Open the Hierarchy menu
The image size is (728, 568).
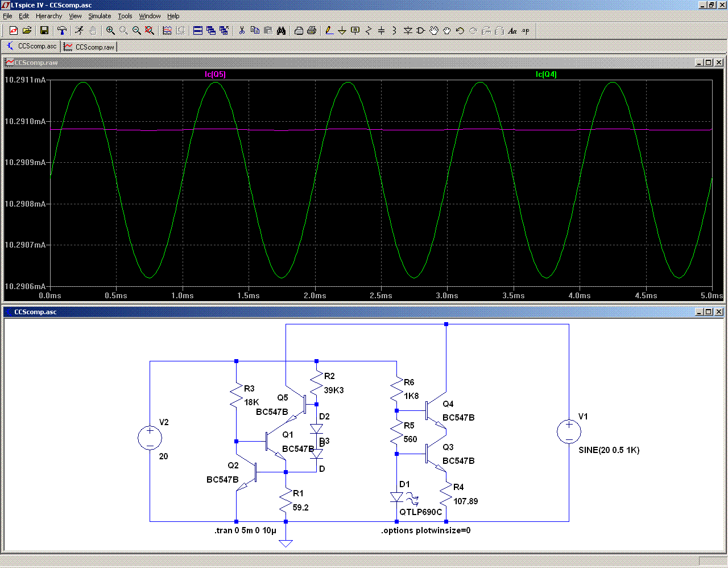49,16
